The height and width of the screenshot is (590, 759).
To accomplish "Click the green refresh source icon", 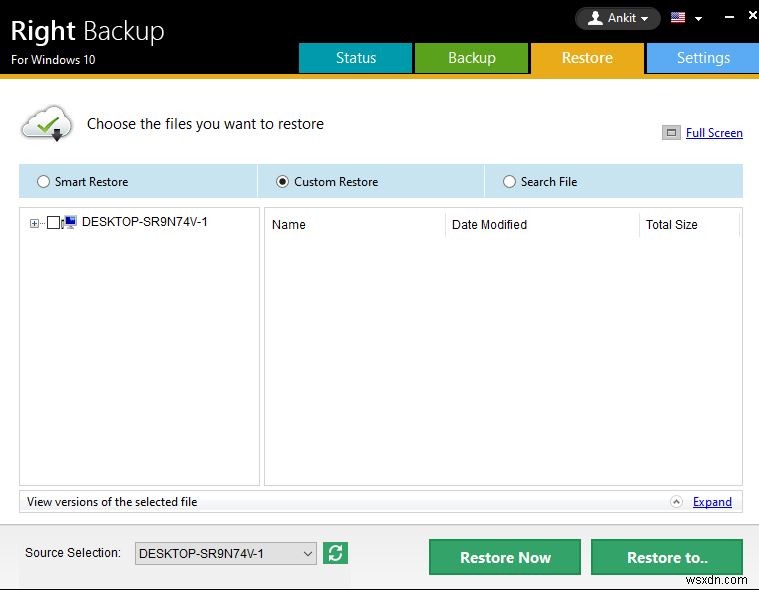I will [335, 553].
